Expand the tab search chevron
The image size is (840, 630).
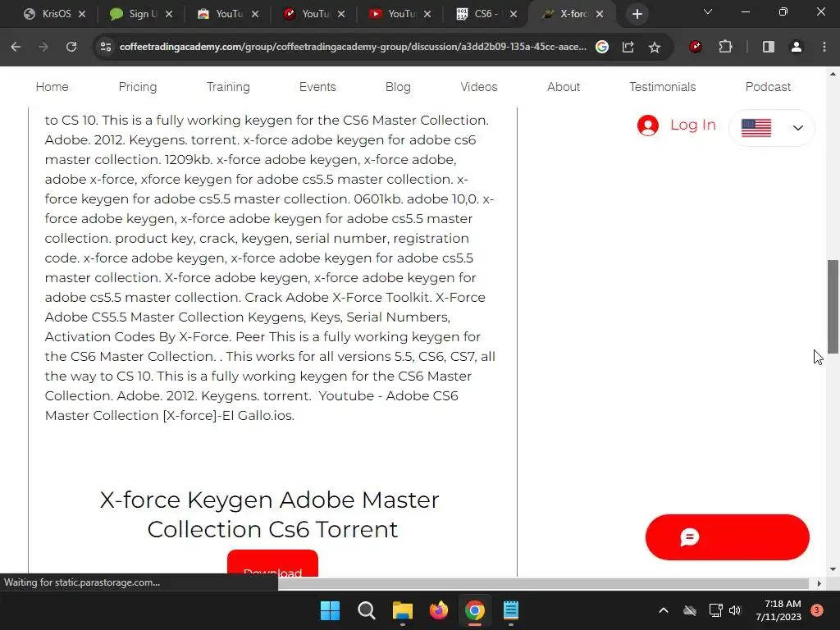[x=708, y=11]
